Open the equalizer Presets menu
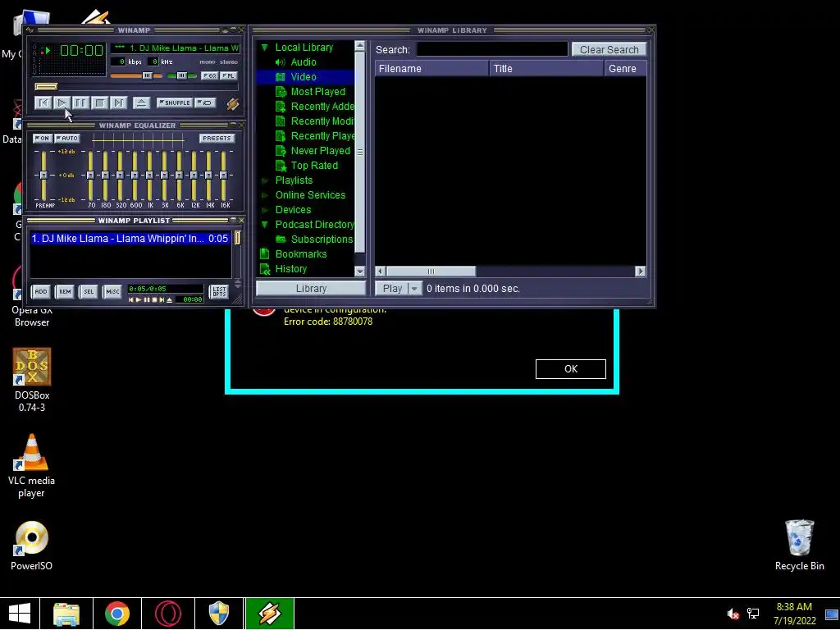The height and width of the screenshot is (630, 840). coord(217,138)
